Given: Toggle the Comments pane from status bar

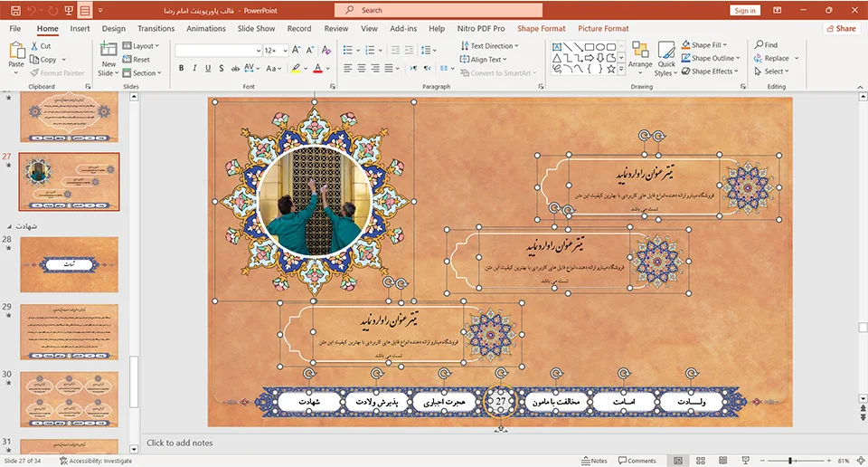Looking at the screenshot, I should 637,461.
